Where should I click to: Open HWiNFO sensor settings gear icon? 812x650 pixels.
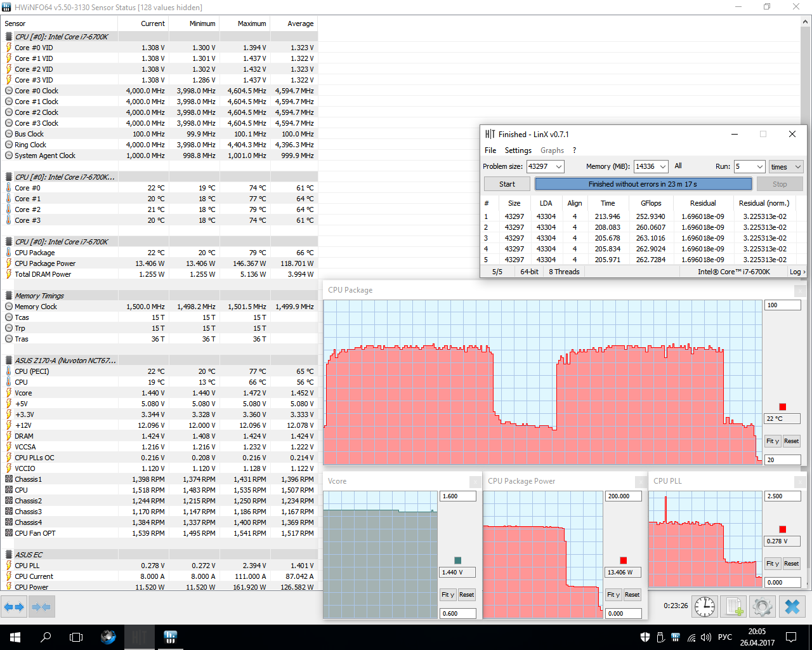pyautogui.click(x=763, y=606)
